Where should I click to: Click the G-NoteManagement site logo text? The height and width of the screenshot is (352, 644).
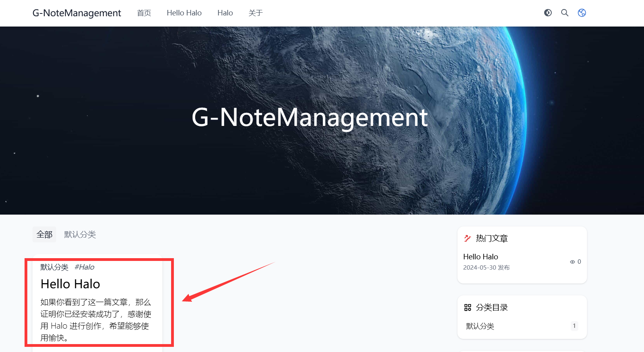click(77, 13)
